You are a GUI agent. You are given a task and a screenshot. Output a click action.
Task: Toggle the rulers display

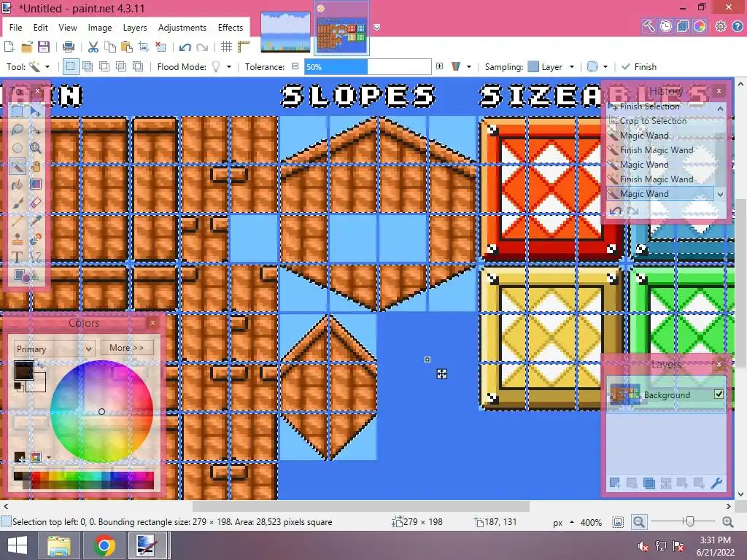click(x=244, y=47)
